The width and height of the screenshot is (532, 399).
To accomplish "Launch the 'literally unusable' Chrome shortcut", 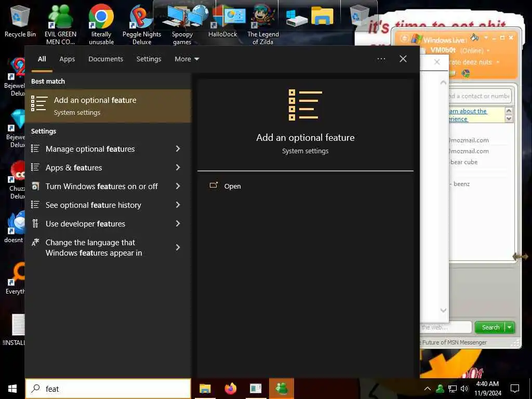I will (x=101, y=24).
